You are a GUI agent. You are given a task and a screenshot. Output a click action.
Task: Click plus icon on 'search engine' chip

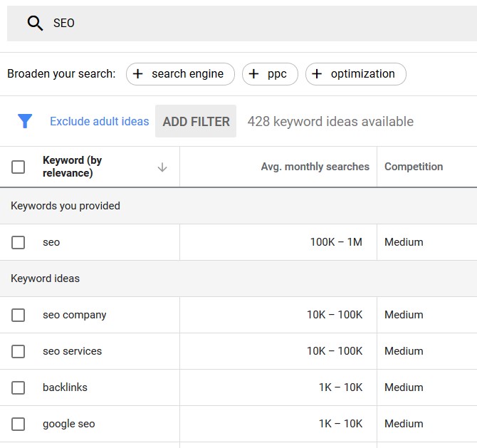[x=138, y=74]
